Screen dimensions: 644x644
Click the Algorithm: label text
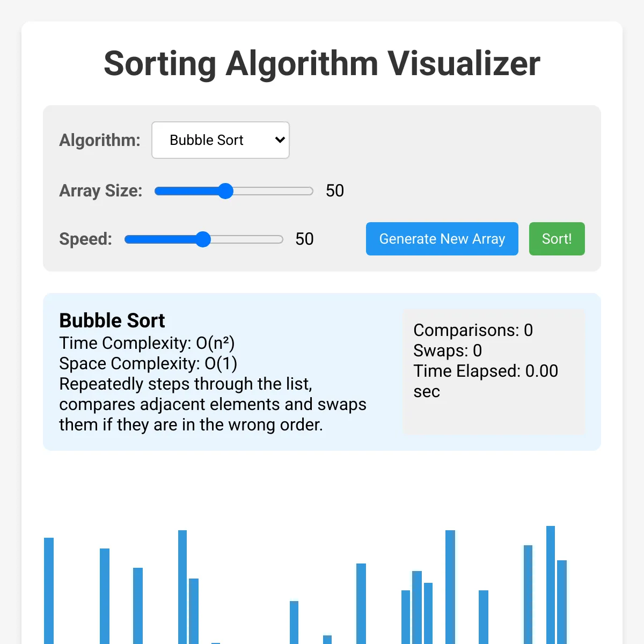(100, 140)
